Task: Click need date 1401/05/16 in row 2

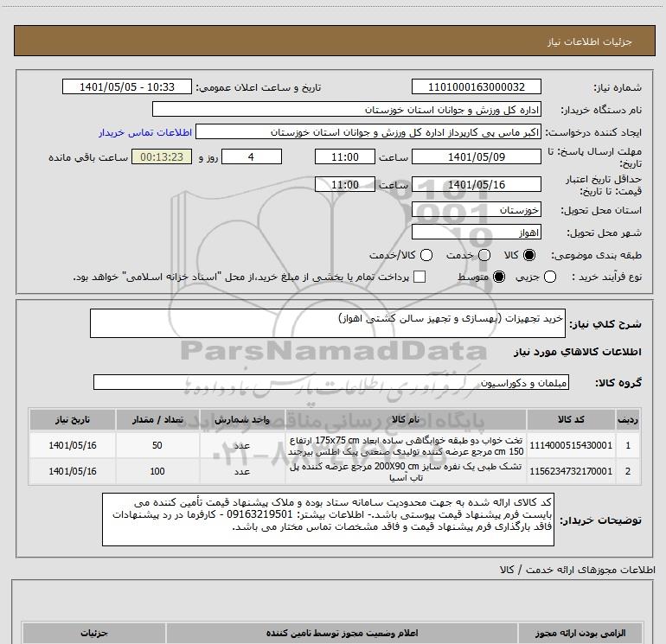Action: click(x=73, y=471)
